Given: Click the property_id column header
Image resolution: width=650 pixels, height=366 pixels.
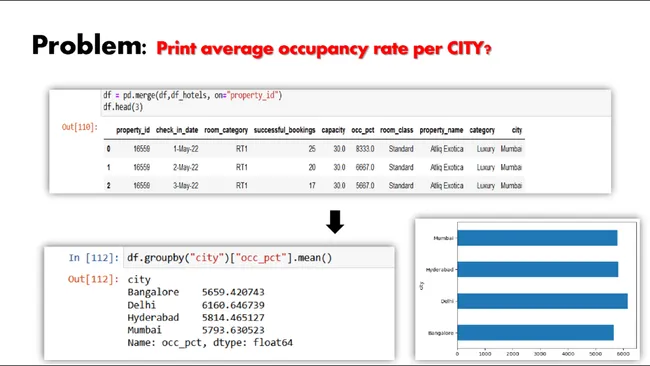Looking at the screenshot, I should 133,130.
